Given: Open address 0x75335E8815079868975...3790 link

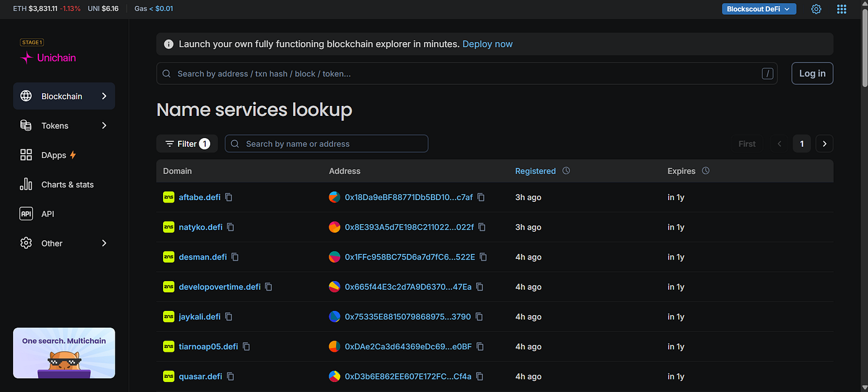Looking at the screenshot, I should [x=408, y=316].
